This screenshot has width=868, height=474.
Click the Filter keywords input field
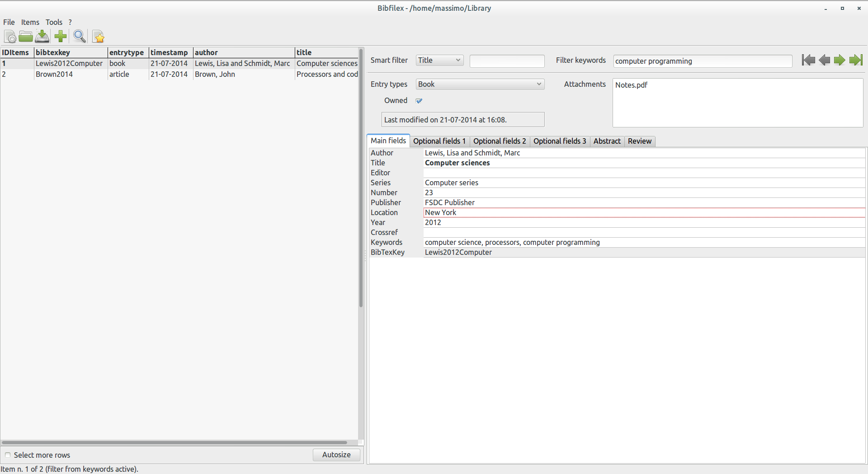[x=703, y=61]
